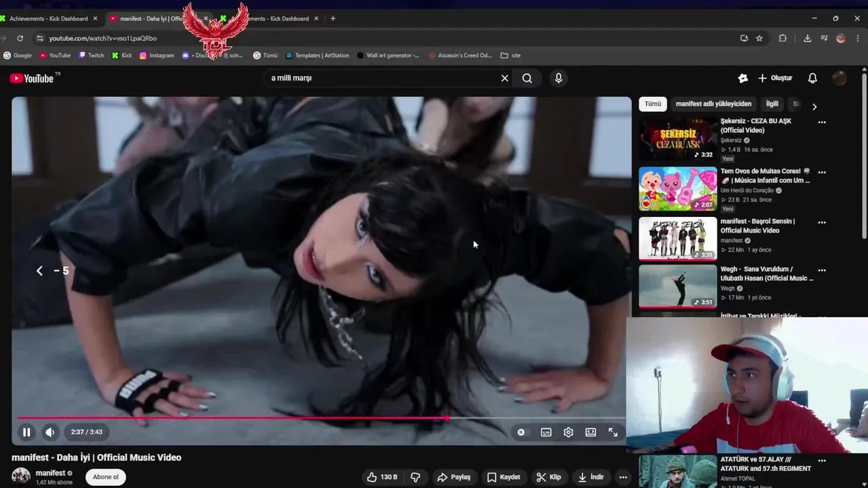868x488 pixels.
Task: Open the player settings gear
Action: 568,432
